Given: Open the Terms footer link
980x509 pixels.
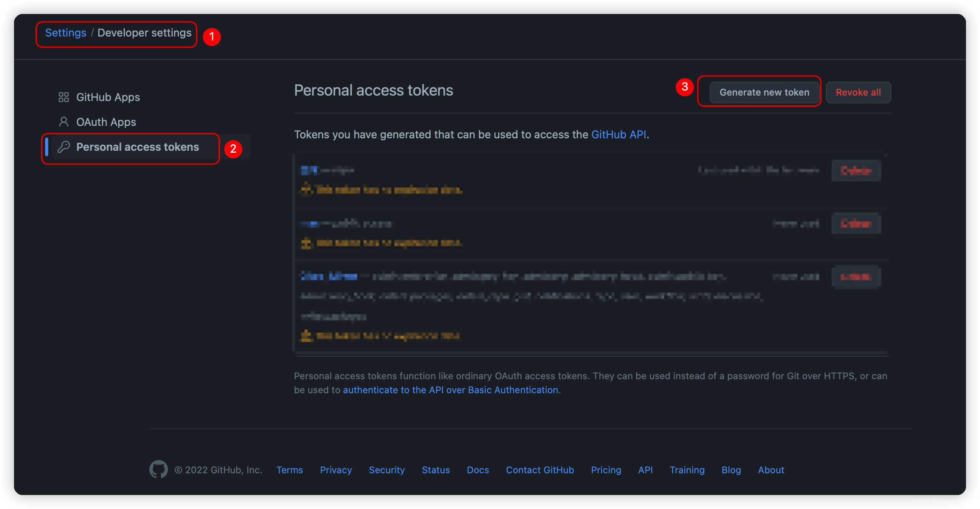Looking at the screenshot, I should pos(289,470).
